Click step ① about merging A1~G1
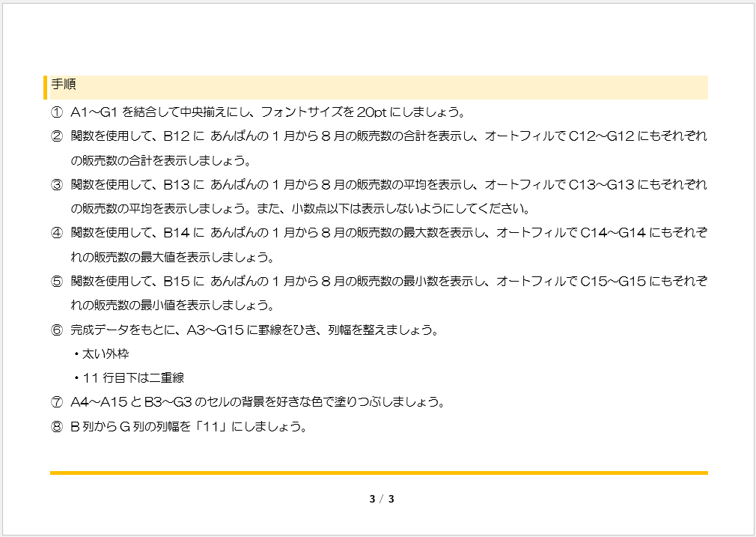The height and width of the screenshot is (537, 756). click(x=258, y=112)
